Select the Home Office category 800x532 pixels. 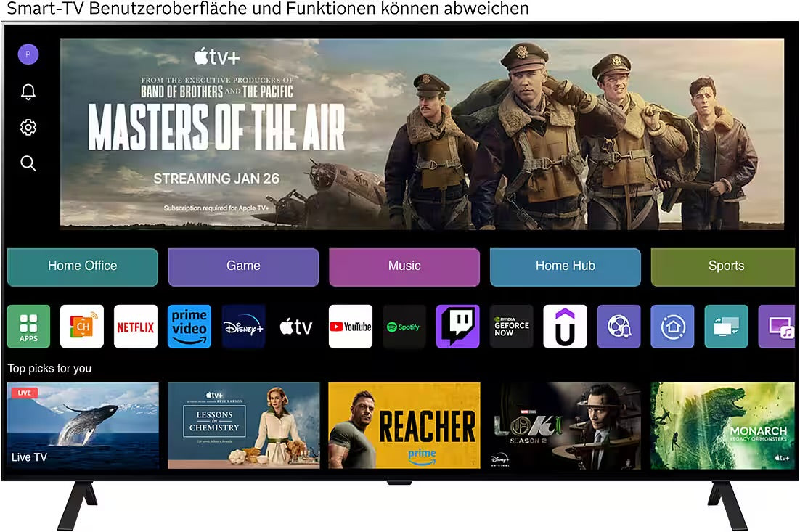[83, 266]
